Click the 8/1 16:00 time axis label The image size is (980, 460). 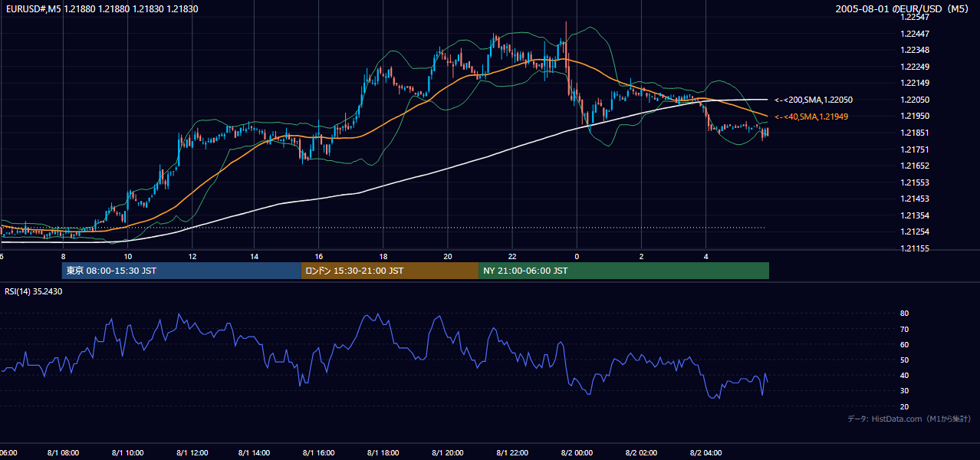(x=320, y=453)
